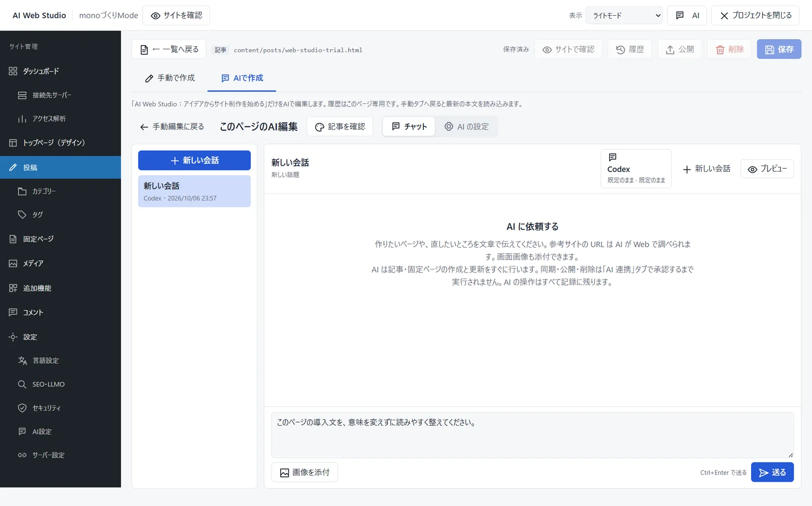
Task: Open SEO・LLMO settings
Action: click(60, 384)
